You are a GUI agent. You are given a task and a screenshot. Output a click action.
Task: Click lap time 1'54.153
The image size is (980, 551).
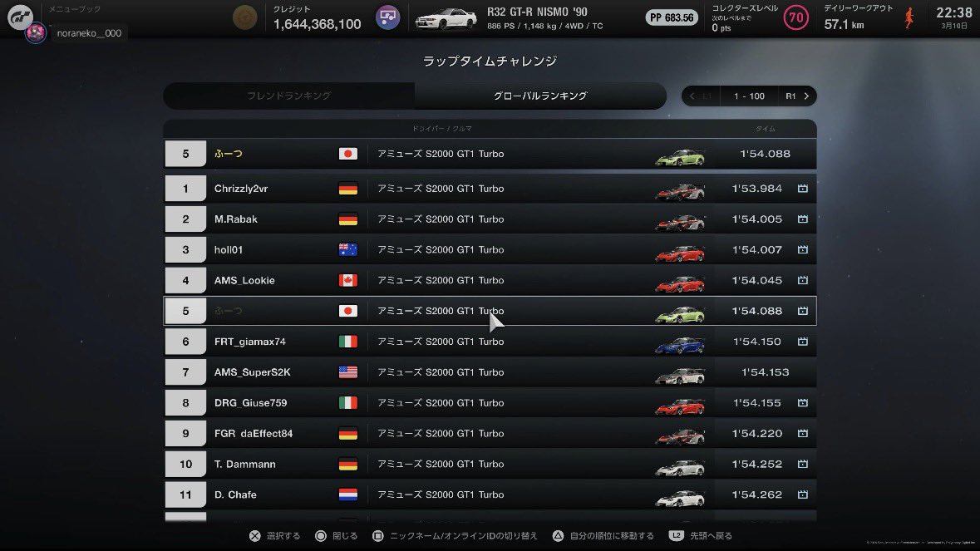765,371
